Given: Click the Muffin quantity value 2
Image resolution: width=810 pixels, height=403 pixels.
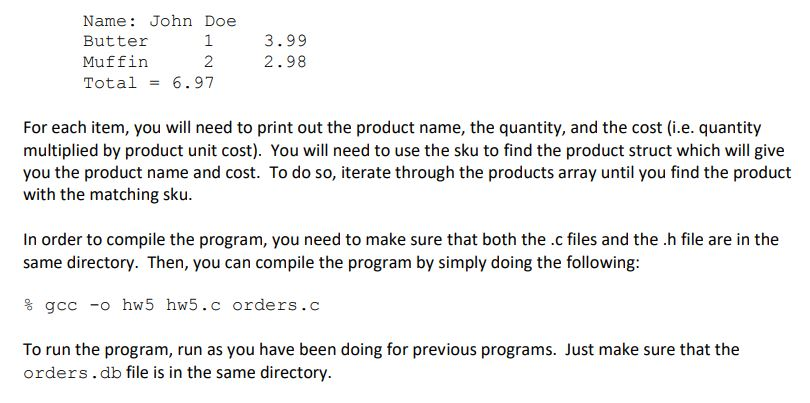Looking at the screenshot, I should (x=208, y=62).
